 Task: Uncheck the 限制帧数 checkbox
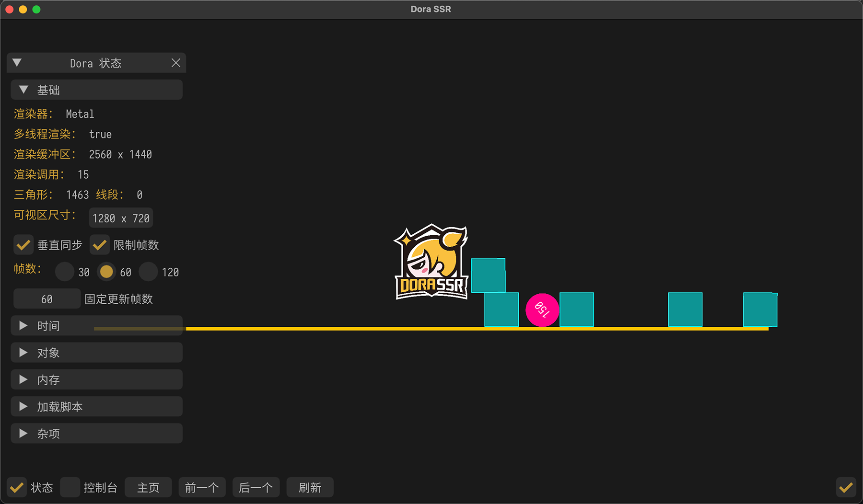100,245
